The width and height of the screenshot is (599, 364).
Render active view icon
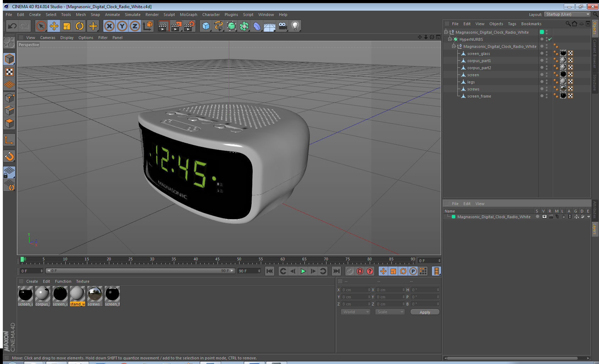coord(163,26)
